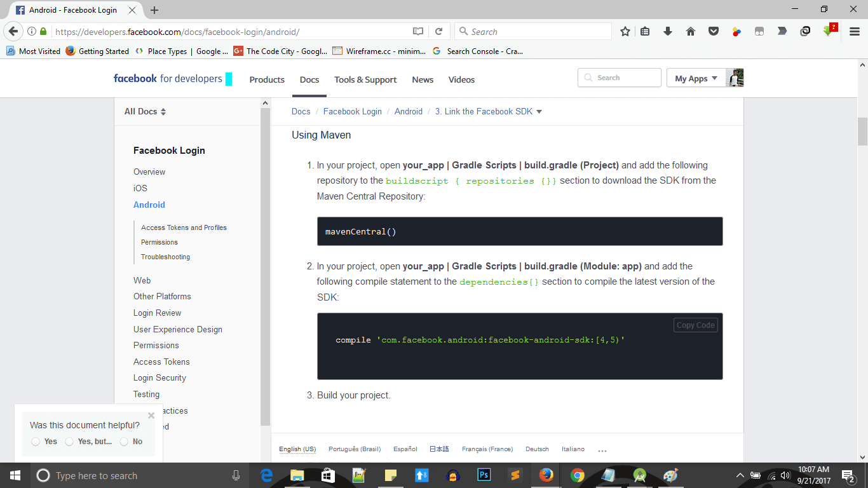Save page to Pocket
Screen dimensions: 868x488
click(714, 31)
